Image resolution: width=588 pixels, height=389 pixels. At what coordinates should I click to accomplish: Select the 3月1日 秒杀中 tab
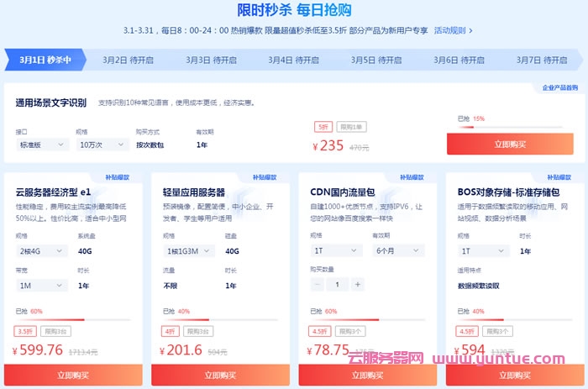pos(45,60)
